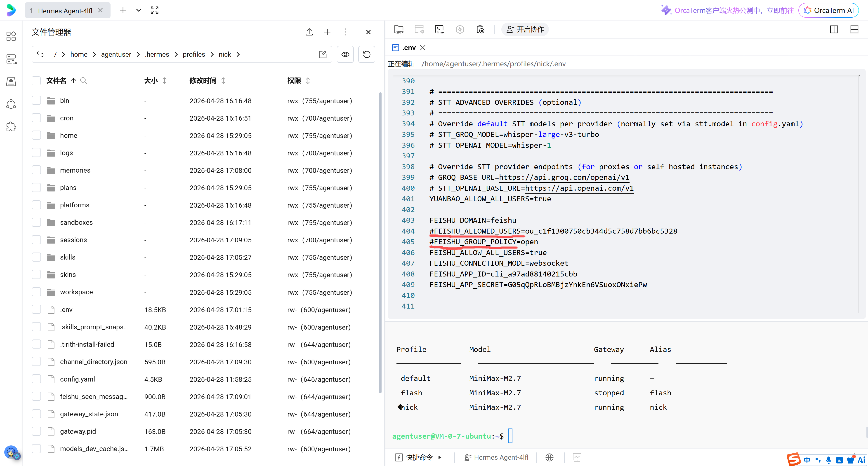Open the OrcaTerm AI button

coord(829,10)
